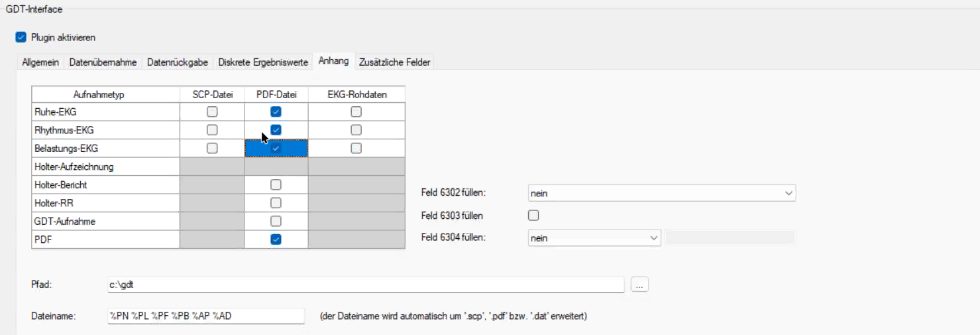Click the browse button next to Pfad

[x=639, y=285]
